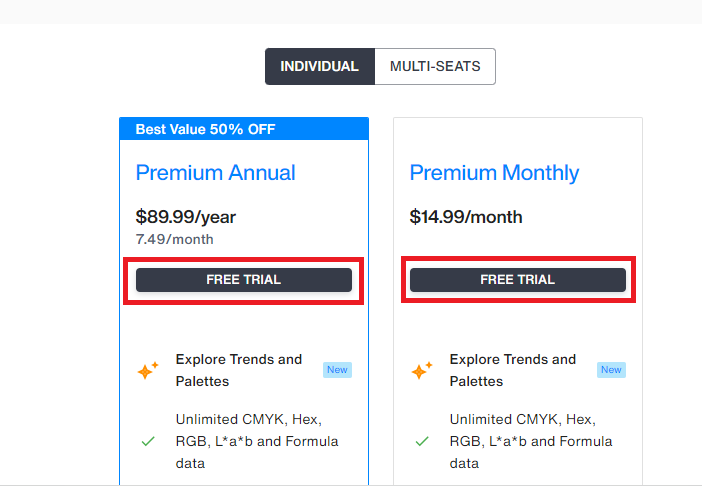
Task: Click the orange sparkle icon in Premium Annual
Action: click(x=148, y=371)
